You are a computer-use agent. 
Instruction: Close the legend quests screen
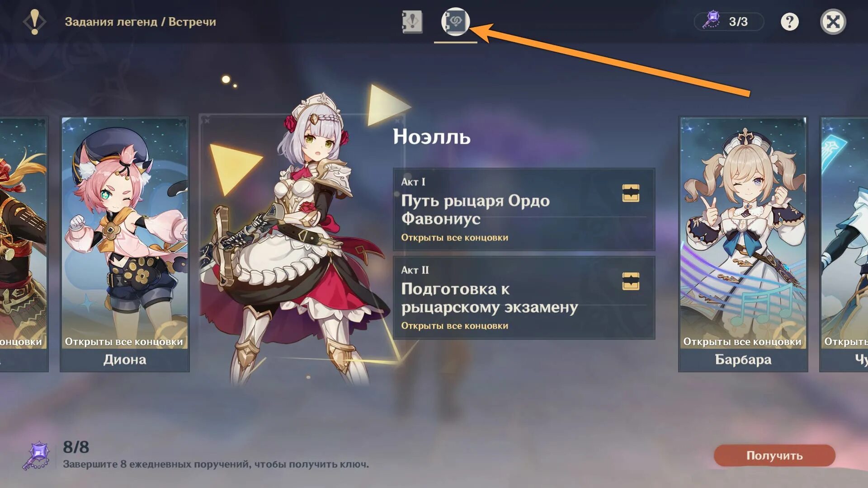(x=833, y=21)
